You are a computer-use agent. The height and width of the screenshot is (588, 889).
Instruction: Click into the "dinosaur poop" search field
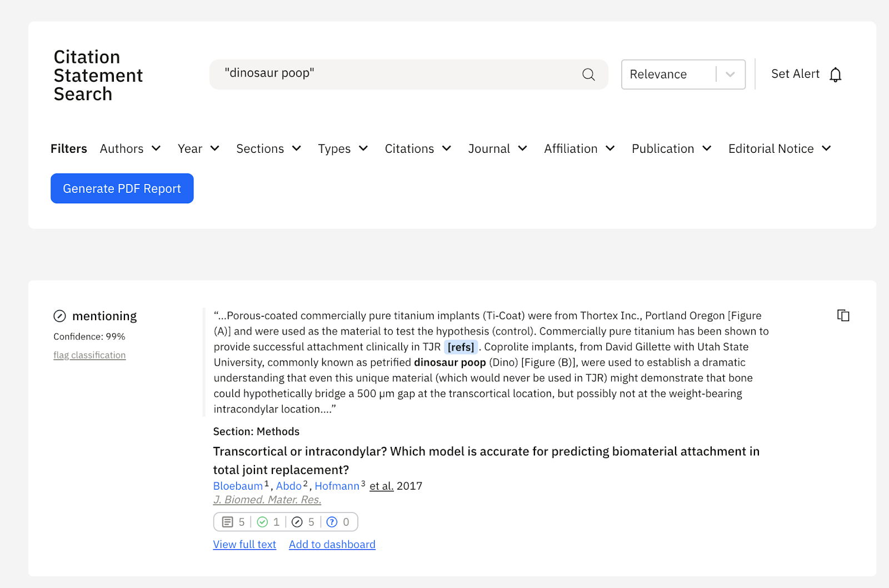pyautogui.click(x=394, y=74)
